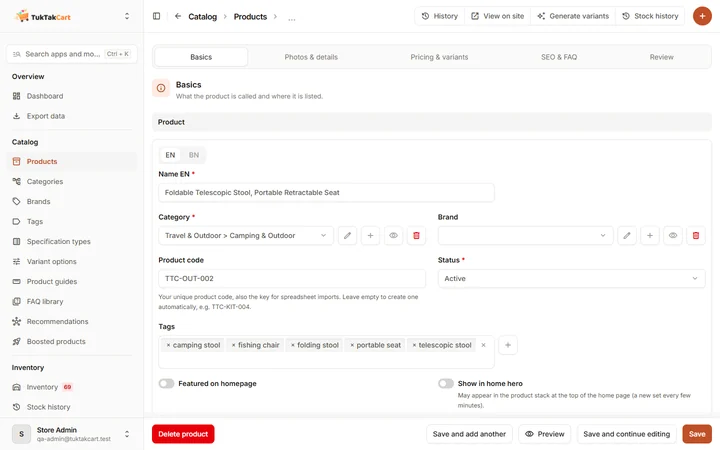Focus the Product code input field
The image size is (720, 450).
(x=292, y=279)
